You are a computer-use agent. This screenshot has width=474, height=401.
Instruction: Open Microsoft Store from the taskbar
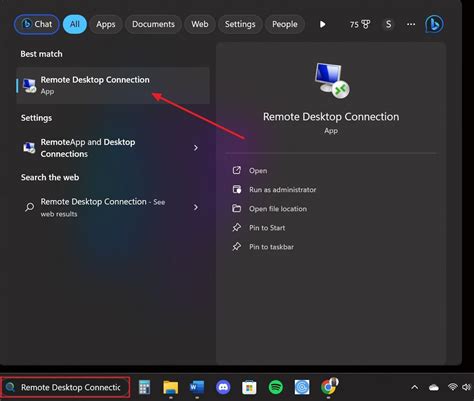(x=249, y=387)
